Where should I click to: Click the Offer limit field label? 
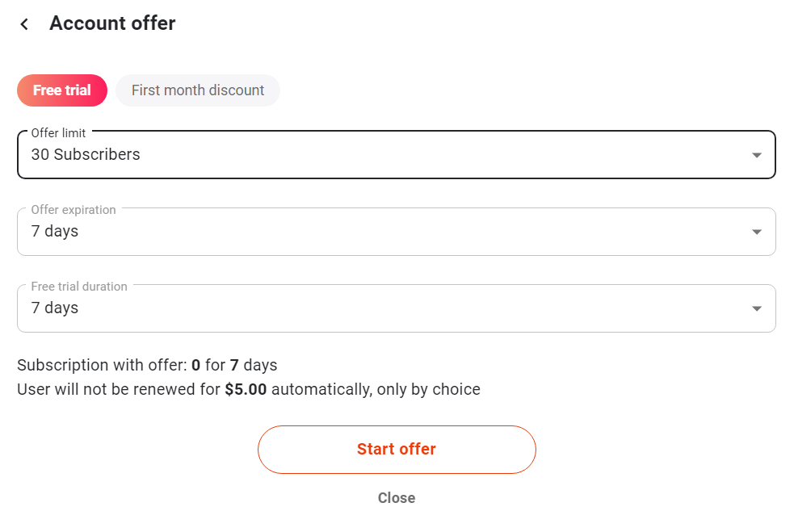pos(58,133)
